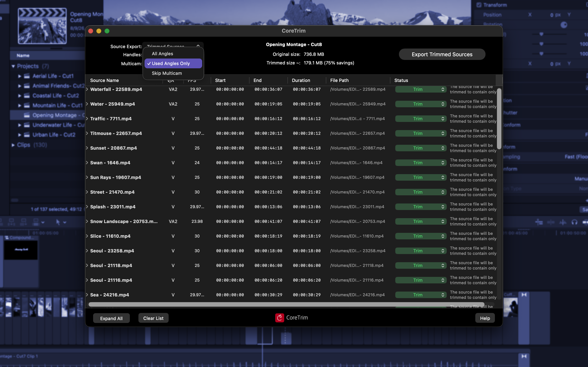Viewport: 588px width, 367px height.
Task: Click the CoreTrim logo icon
Action: coord(280,318)
